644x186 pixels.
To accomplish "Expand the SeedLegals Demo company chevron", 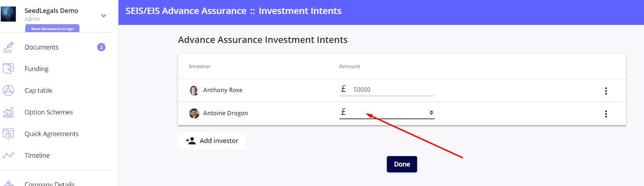I will point(103,16).
